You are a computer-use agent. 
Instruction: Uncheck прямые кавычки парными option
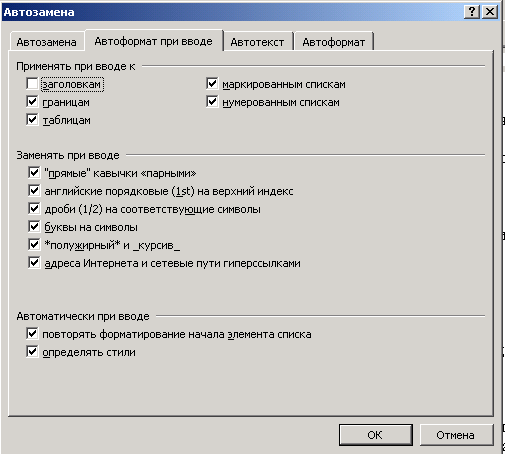(x=34, y=173)
